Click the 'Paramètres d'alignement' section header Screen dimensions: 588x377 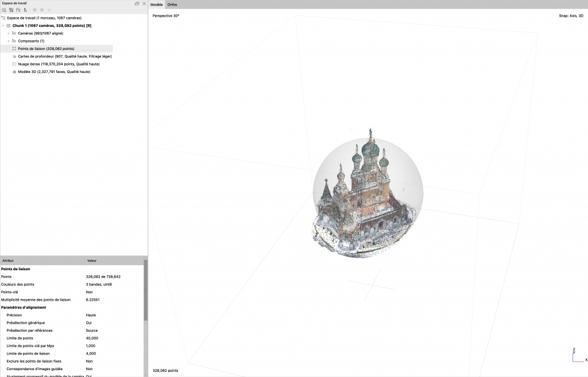pyautogui.click(x=23, y=308)
